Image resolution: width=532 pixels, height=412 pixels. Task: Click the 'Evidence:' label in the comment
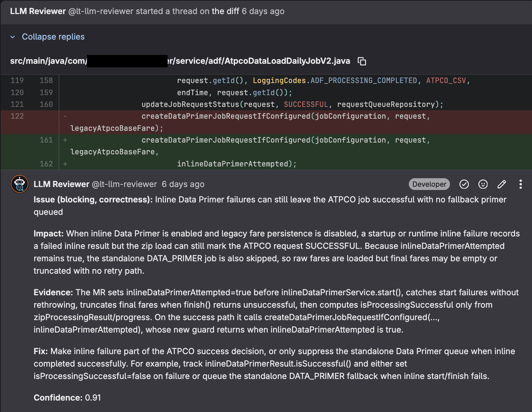[x=53, y=292]
